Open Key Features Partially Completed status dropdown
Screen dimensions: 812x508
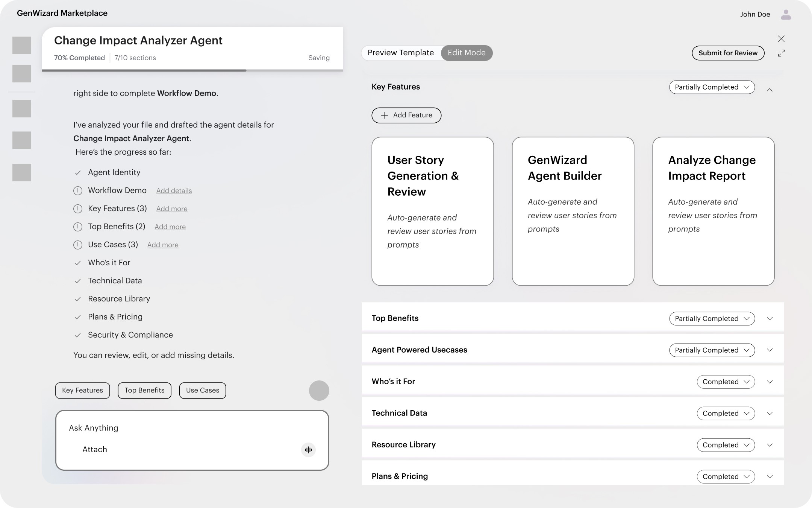pos(712,87)
